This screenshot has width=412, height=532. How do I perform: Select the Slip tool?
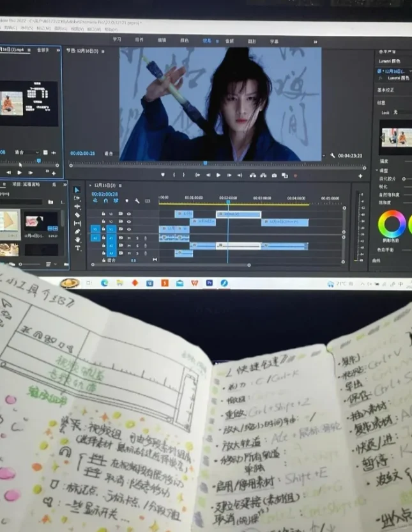[x=77, y=223]
